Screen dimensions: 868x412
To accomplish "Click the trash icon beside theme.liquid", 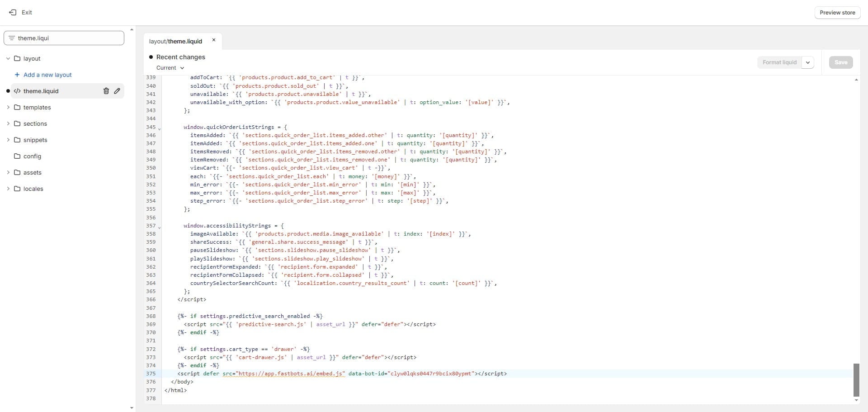I will (106, 91).
